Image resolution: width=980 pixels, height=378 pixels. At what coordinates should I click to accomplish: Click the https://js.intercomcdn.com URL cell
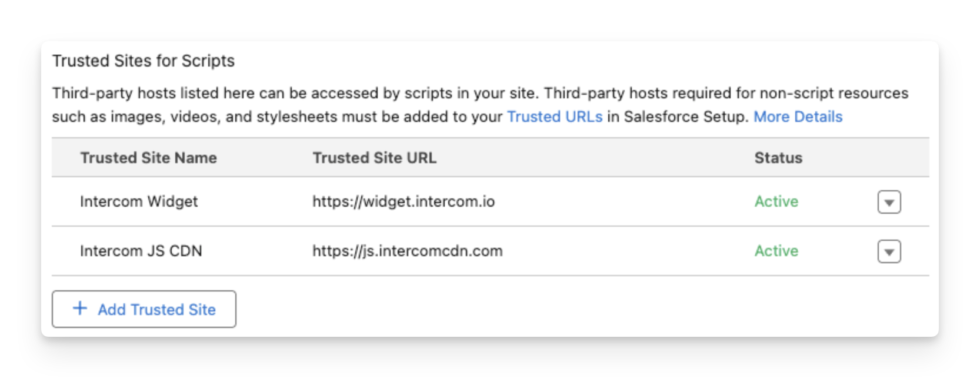coord(407,251)
